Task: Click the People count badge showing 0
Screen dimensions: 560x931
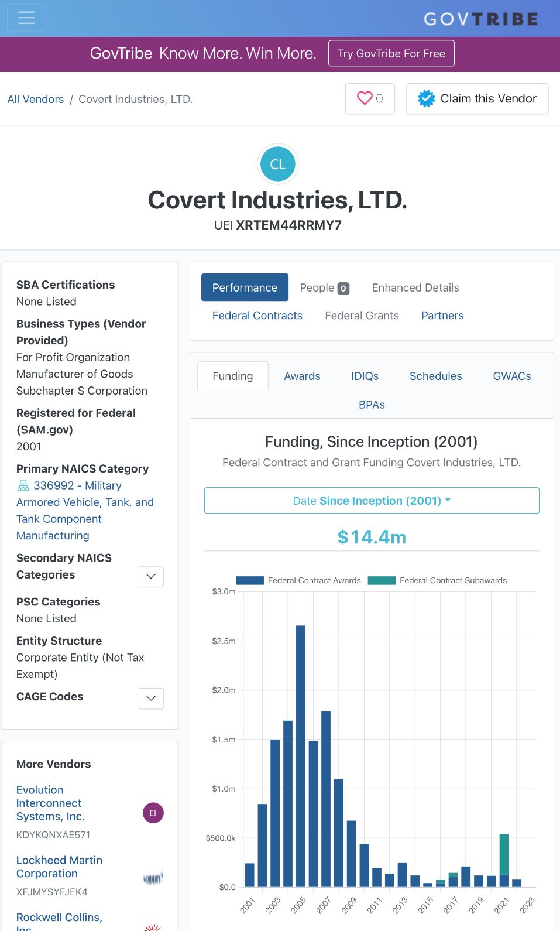Action: [343, 288]
